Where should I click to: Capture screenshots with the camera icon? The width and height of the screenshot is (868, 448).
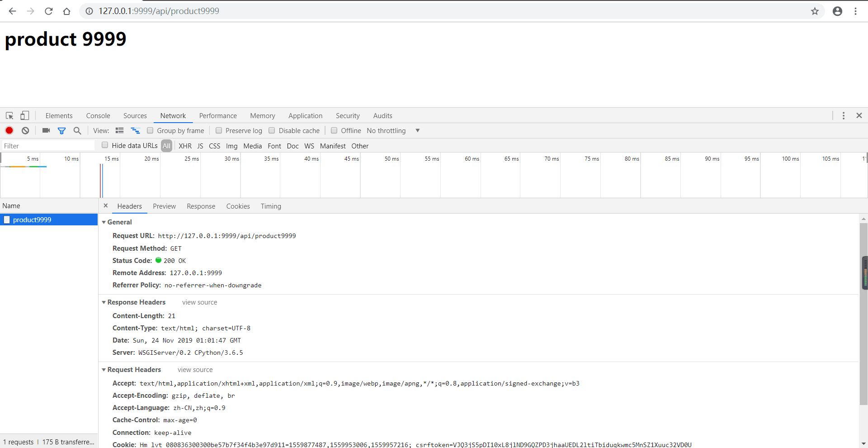tap(45, 130)
